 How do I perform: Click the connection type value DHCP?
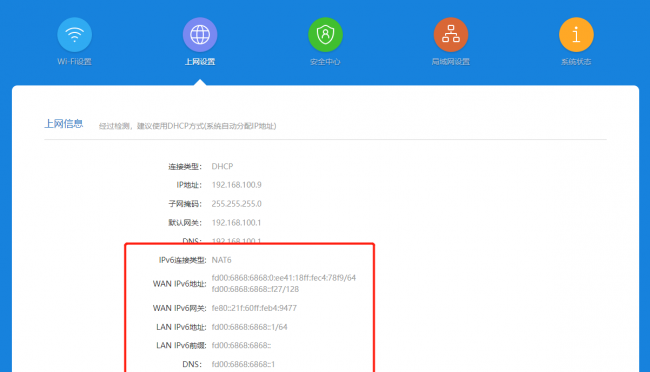pos(222,166)
